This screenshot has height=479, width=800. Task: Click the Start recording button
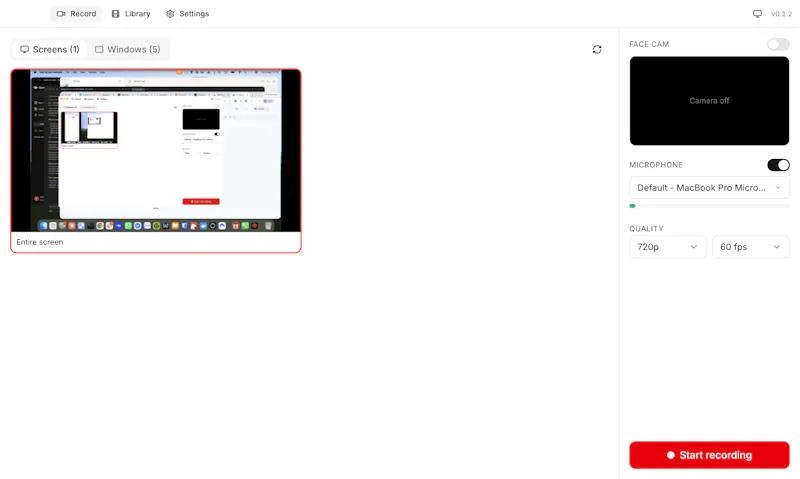click(709, 455)
